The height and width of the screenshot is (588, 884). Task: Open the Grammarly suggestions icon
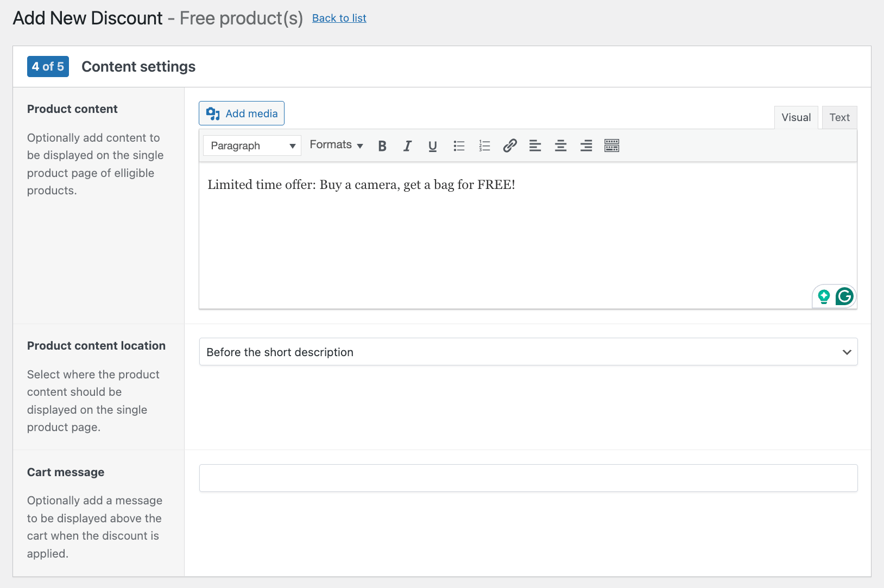pos(845,296)
